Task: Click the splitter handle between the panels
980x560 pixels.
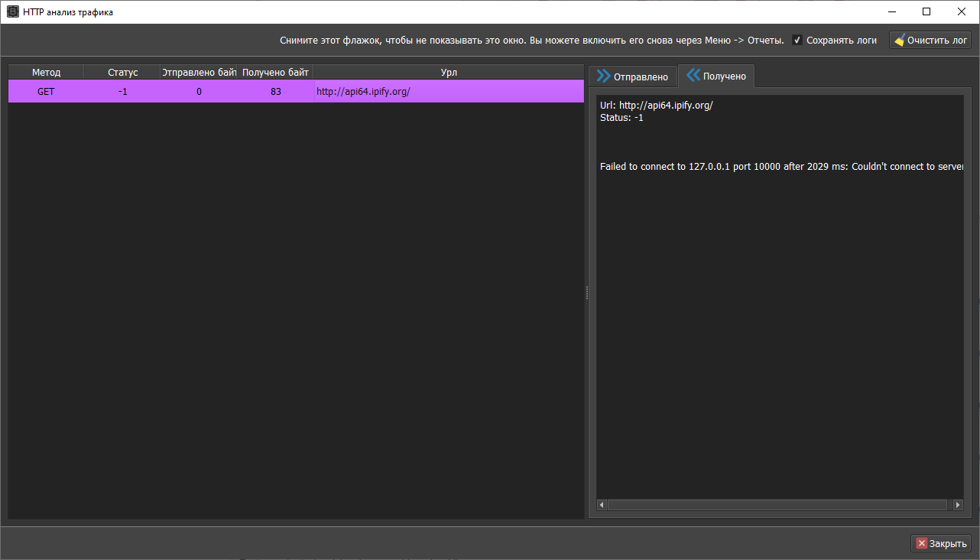Action: (586, 292)
